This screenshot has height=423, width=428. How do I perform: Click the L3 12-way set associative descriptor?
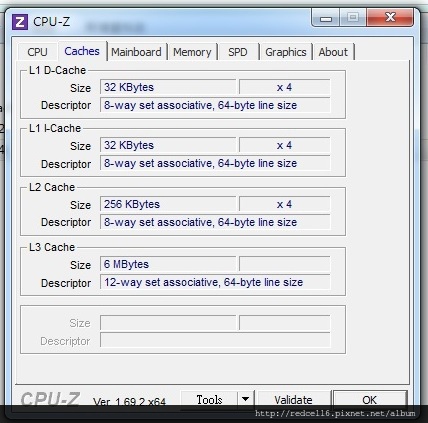[215, 282]
